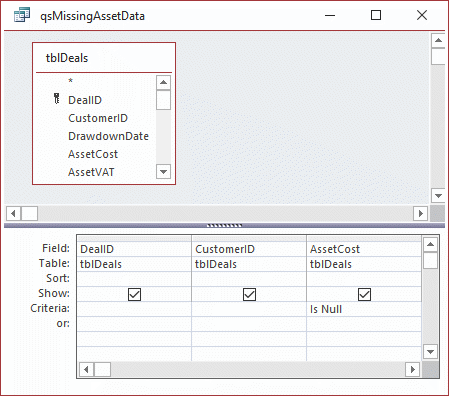This screenshot has height=396, width=449.
Task: Click the Table cell under CustomerID
Action: (249, 264)
